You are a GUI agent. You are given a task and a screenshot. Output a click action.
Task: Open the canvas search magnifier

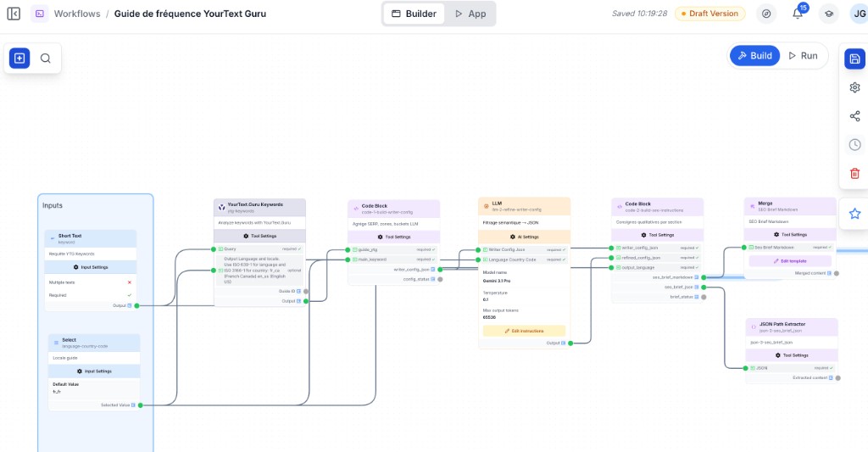click(x=46, y=59)
